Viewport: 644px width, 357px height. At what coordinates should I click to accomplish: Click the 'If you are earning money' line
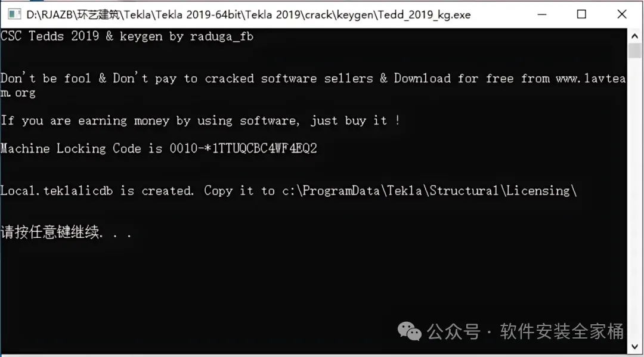[x=200, y=120]
